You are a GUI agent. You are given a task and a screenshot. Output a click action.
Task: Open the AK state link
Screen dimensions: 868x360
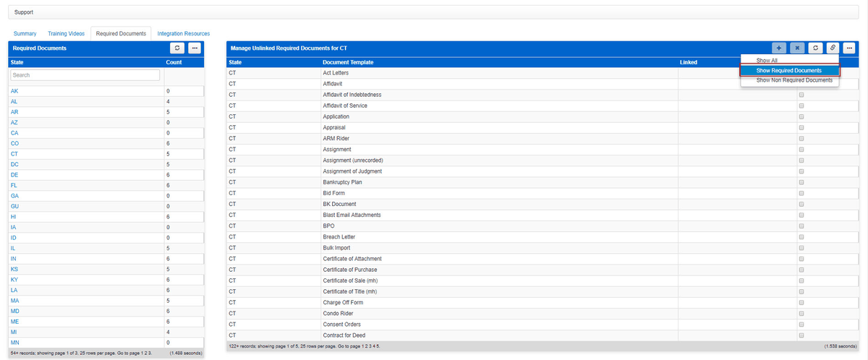tap(14, 91)
